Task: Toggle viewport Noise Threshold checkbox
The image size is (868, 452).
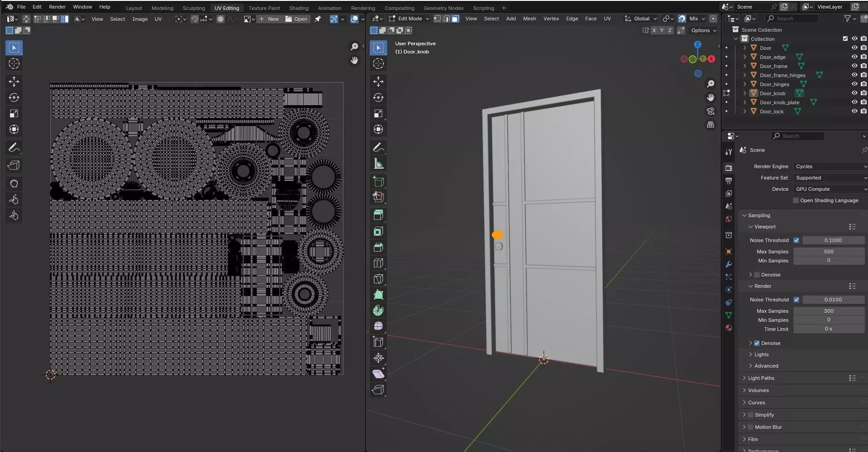Action: pyautogui.click(x=796, y=240)
